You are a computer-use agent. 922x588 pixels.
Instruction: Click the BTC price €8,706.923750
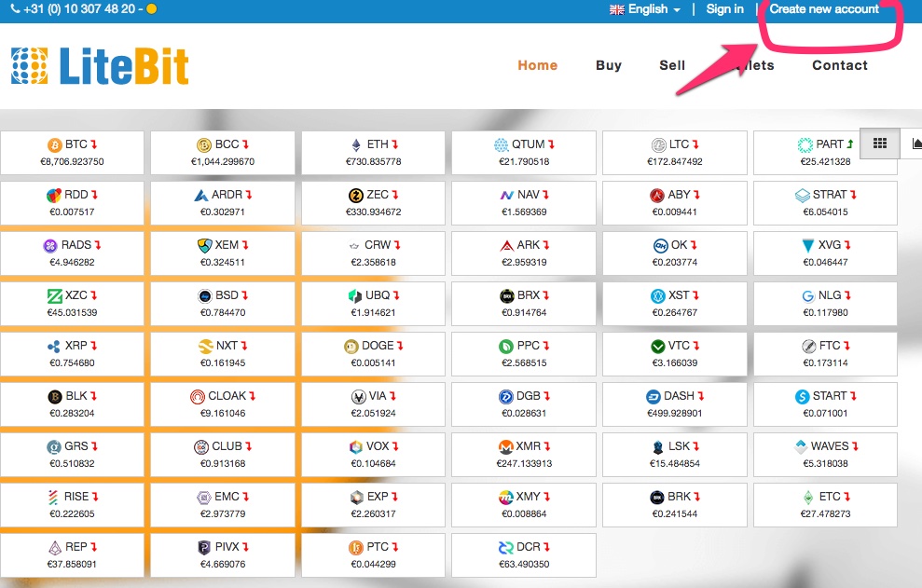tap(72, 162)
